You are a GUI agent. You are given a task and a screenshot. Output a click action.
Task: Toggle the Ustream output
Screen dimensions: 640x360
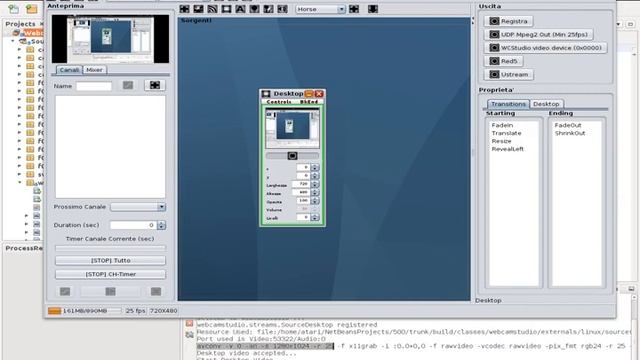pos(509,75)
